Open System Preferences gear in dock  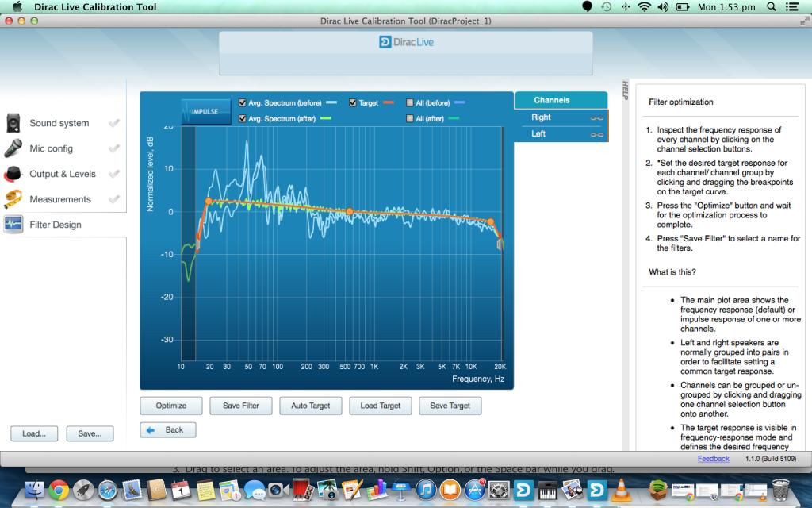click(x=500, y=490)
